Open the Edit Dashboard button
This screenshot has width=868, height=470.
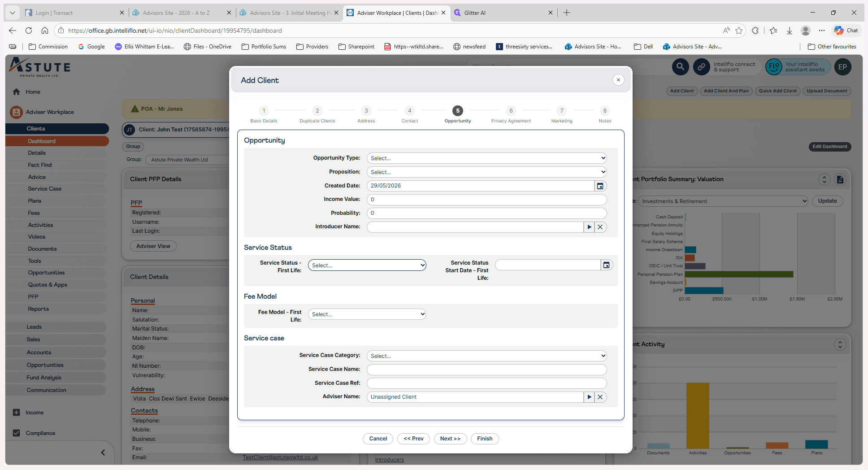830,147
